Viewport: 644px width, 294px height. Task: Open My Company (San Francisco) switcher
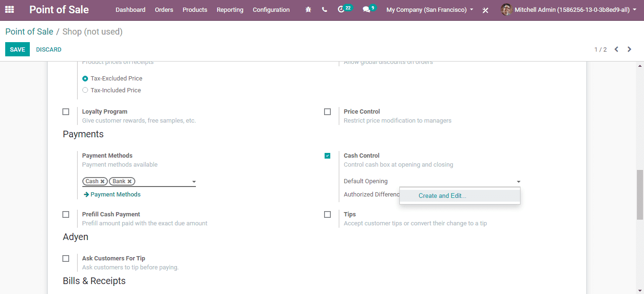pyautogui.click(x=430, y=9)
